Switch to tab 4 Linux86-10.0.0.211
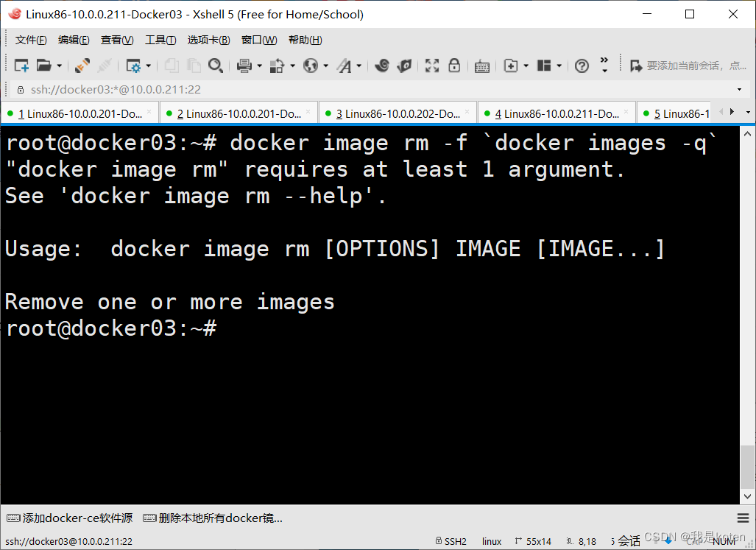Viewport: 756px width, 550px height. [x=557, y=114]
